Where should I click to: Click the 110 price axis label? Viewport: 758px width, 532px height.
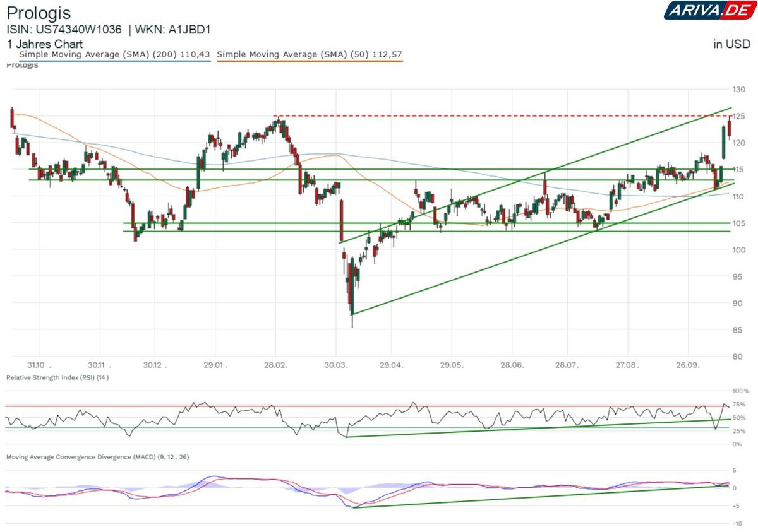[x=739, y=196]
